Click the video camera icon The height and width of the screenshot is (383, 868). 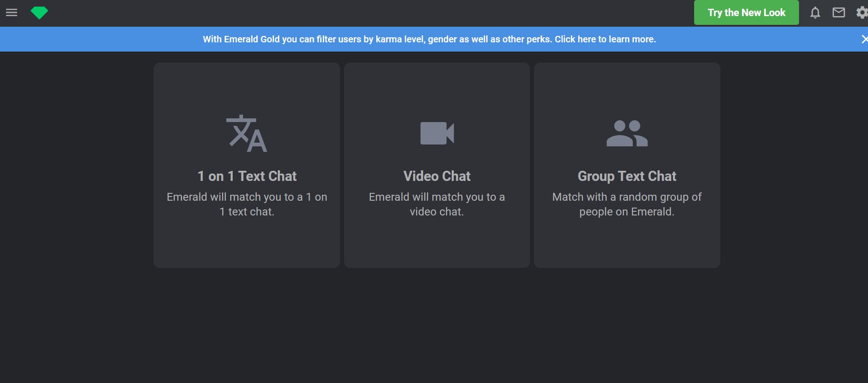[x=437, y=133]
